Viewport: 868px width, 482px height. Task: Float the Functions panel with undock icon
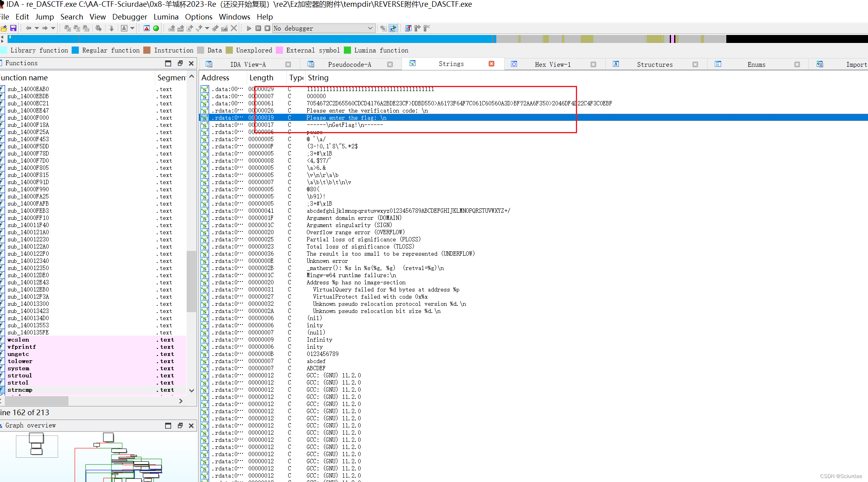click(x=180, y=63)
